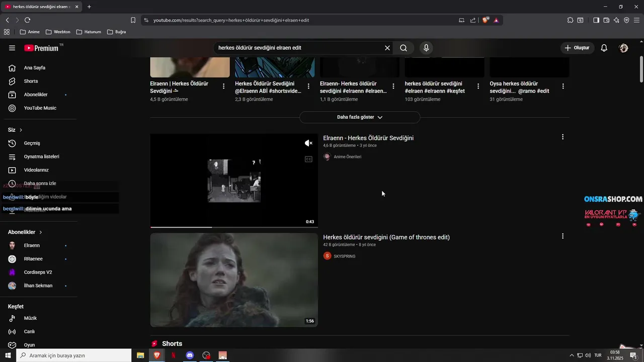Visit the SKYSPRING channel
The width and height of the screenshot is (644, 362).
tap(345, 256)
